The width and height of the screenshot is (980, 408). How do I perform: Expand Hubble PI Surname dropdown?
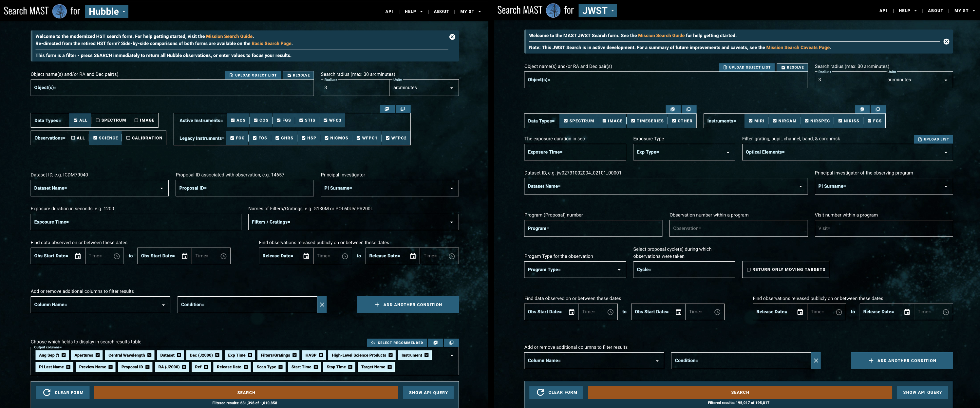[452, 188]
